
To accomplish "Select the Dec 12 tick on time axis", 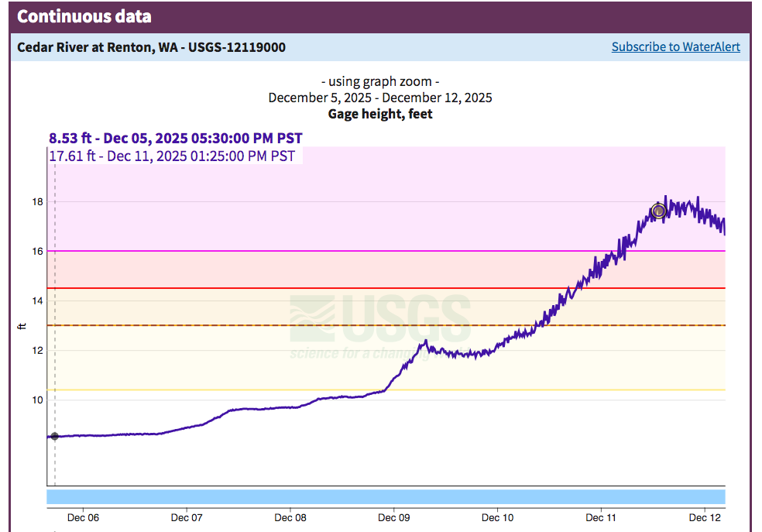I will (x=705, y=517).
